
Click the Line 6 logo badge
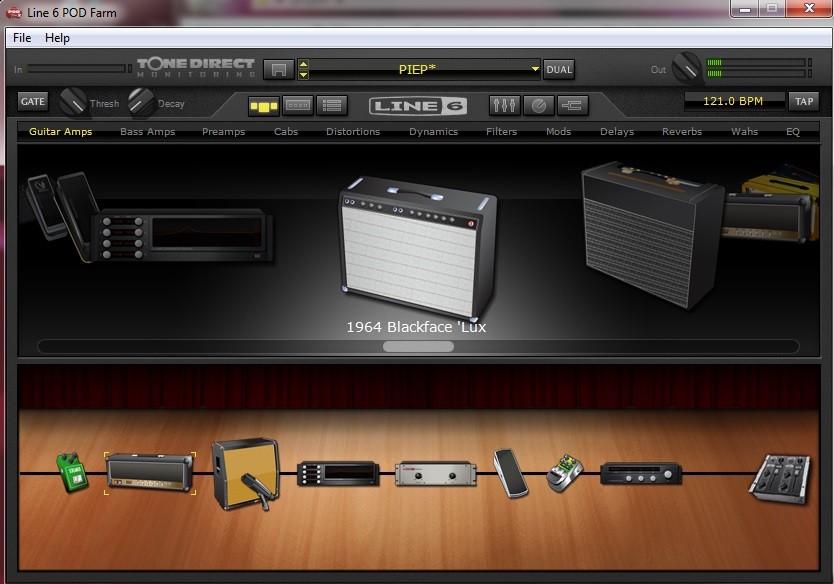pos(418,106)
